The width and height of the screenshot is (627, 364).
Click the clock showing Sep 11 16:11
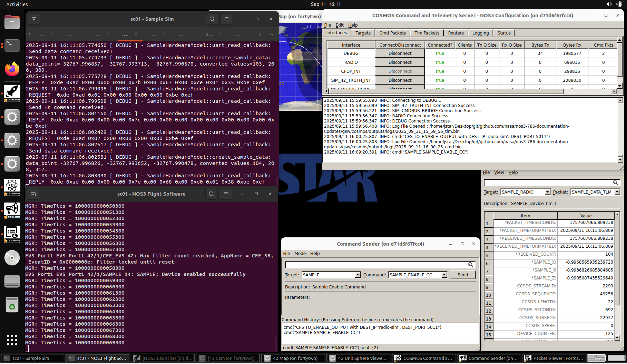point(325,4)
